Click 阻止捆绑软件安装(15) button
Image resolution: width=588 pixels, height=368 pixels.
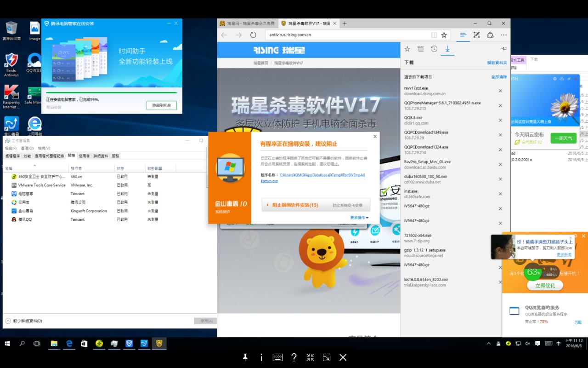(x=316, y=205)
